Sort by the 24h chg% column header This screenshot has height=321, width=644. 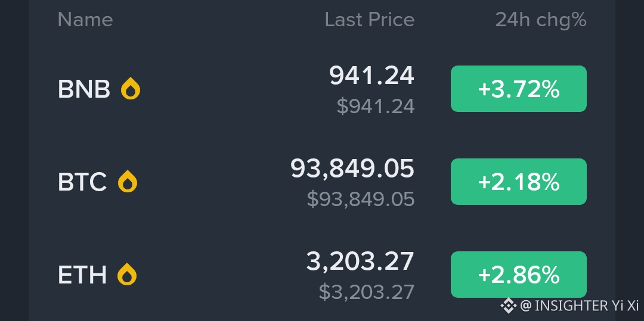click(541, 20)
